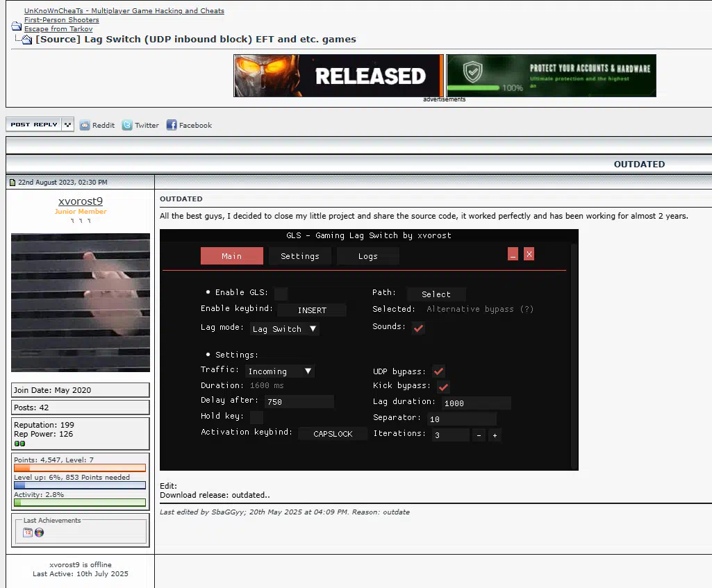Click the folder icon beside the breadcrumb links
This screenshot has height=588, width=712.
click(x=17, y=26)
